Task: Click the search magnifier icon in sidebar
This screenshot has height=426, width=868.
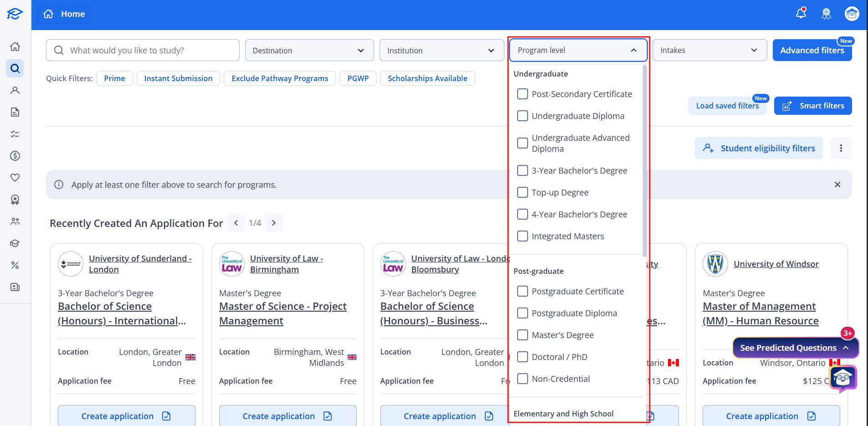Action: pyautogui.click(x=15, y=68)
